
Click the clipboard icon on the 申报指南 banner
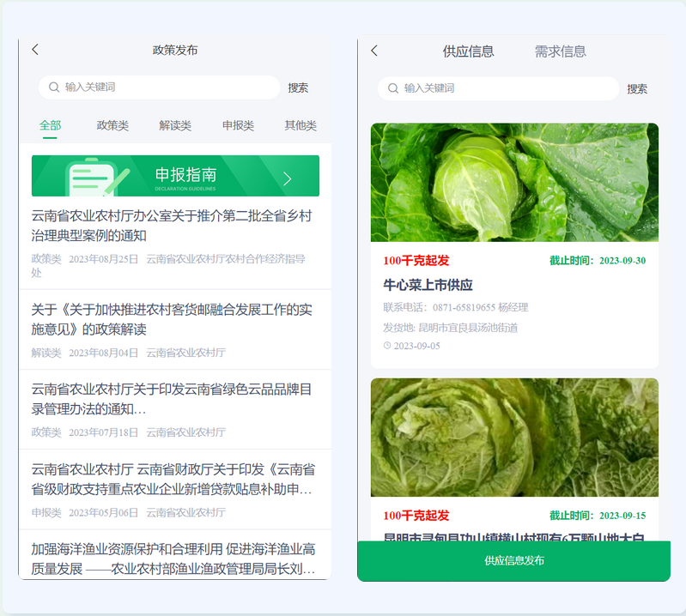coord(88,177)
